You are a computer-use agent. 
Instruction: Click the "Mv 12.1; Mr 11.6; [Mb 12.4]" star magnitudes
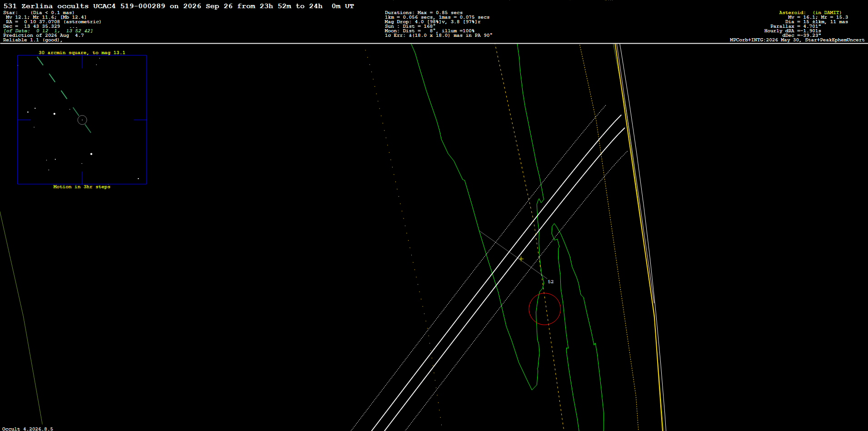click(46, 17)
